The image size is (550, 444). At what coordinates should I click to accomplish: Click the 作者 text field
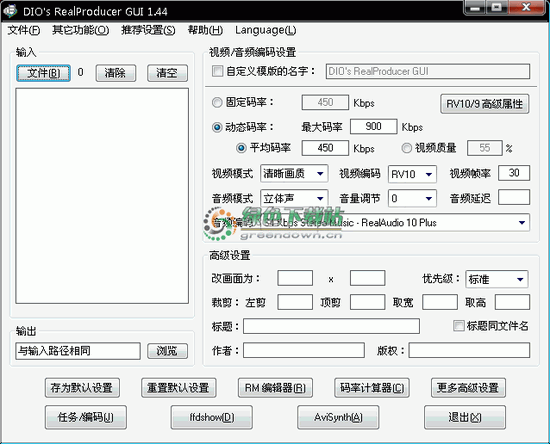coord(304,350)
